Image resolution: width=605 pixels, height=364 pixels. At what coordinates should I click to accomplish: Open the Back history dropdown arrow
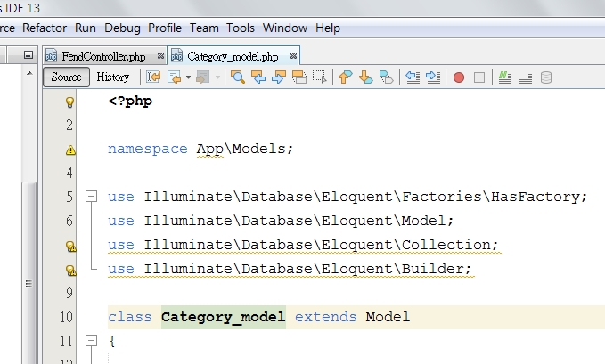[188, 77]
